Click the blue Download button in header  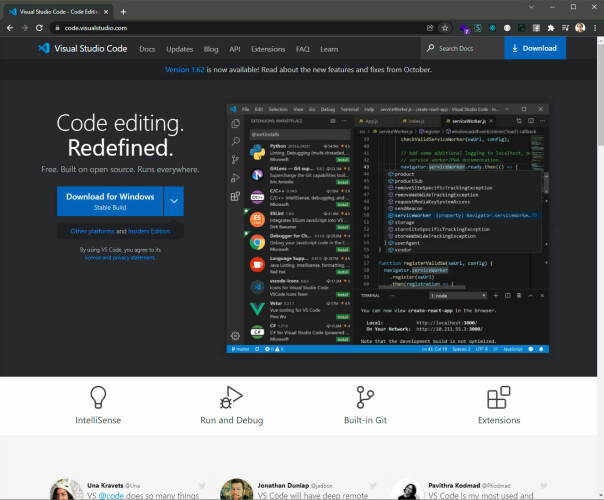[x=535, y=48]
